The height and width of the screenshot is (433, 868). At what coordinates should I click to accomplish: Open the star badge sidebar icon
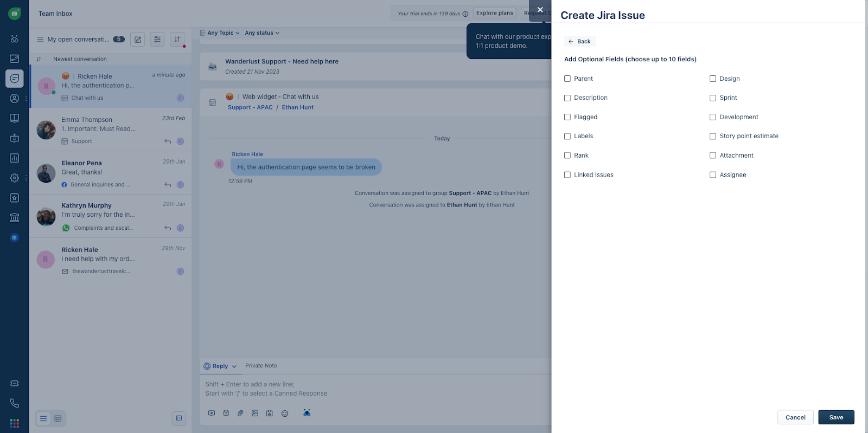[x=15, y=198]
